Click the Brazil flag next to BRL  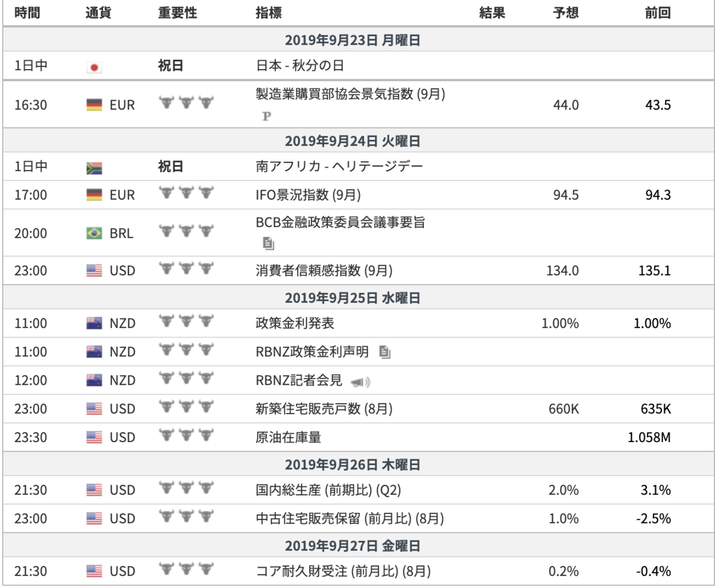(94, 234)
